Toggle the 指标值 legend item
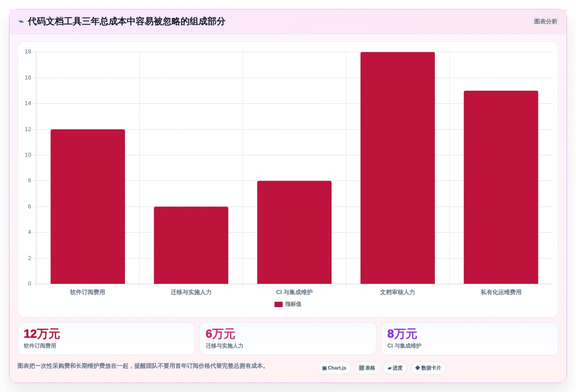This screenshot has height=392, width=576. [x=288, y=304]
